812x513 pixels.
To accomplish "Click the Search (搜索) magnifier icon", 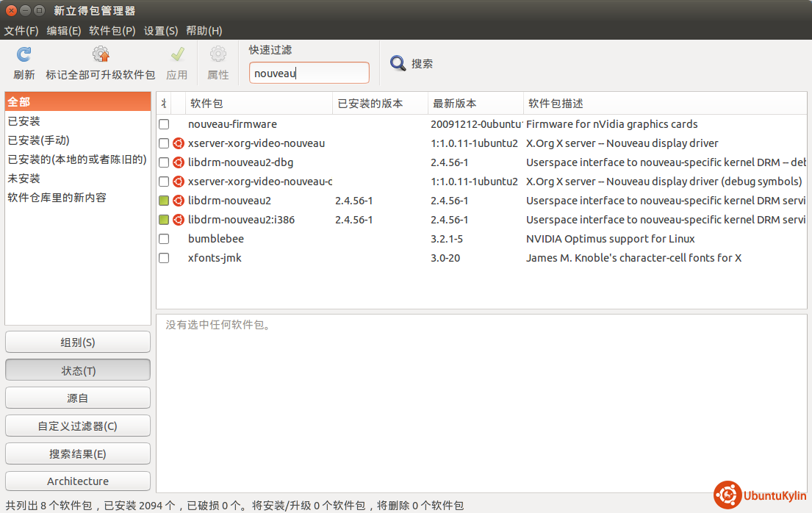I will pos(398,63).
